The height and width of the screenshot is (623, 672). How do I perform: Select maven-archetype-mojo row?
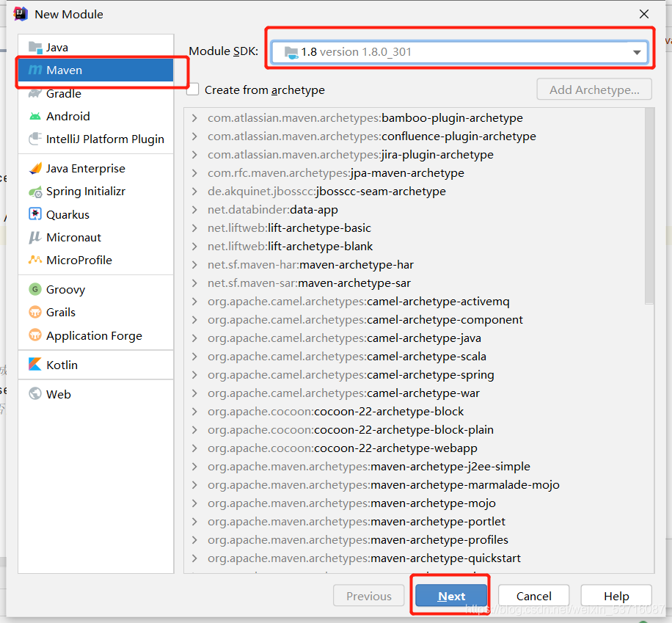pos(414,503)
